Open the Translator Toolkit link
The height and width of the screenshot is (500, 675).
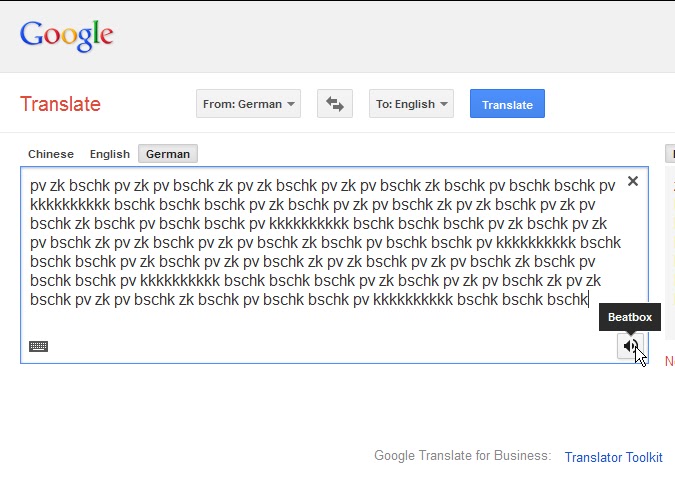pyautogui.click(x=613, y=457)
